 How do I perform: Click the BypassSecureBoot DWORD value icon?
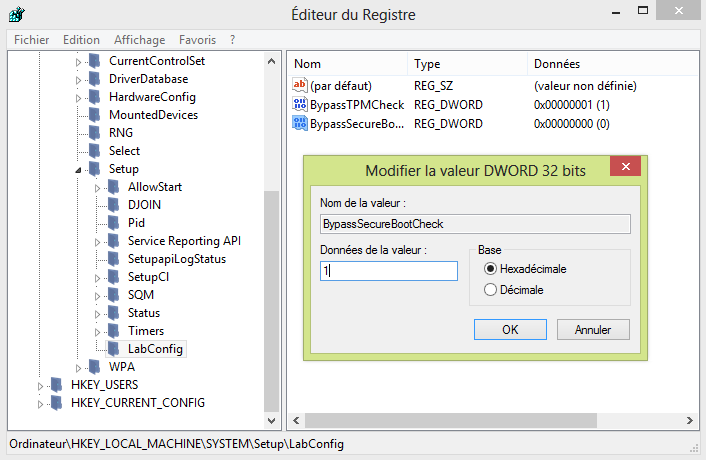[x=299, y=123]
